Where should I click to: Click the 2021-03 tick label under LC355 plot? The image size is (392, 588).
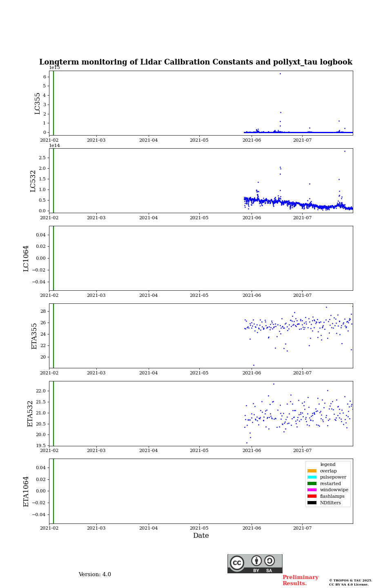click(x=96, y=140)
